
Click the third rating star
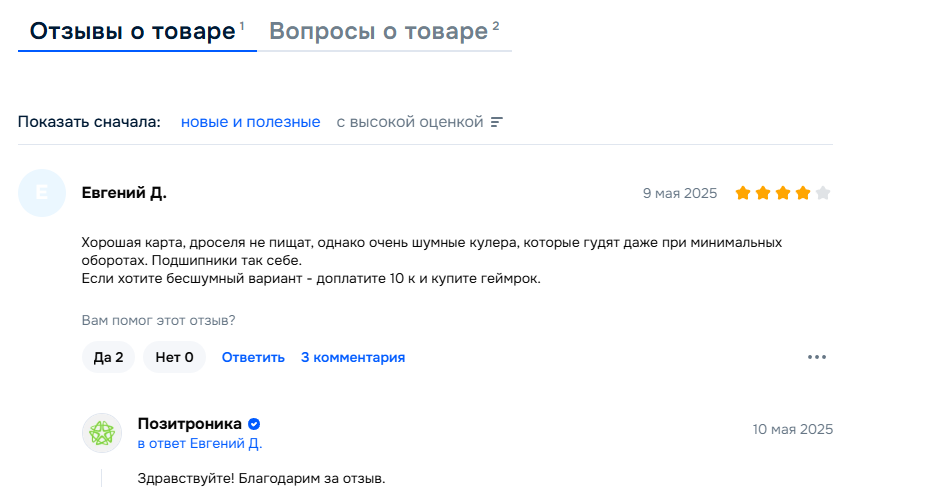point(783,193)
